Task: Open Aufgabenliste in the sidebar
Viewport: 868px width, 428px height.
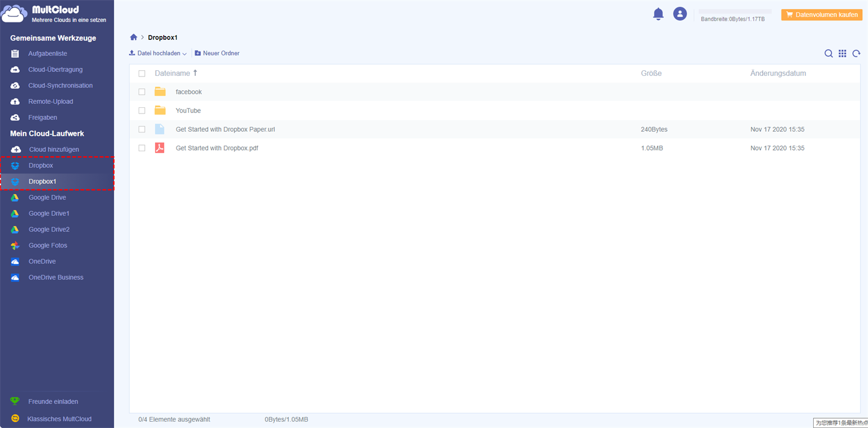Action: (x=48, y=54)
